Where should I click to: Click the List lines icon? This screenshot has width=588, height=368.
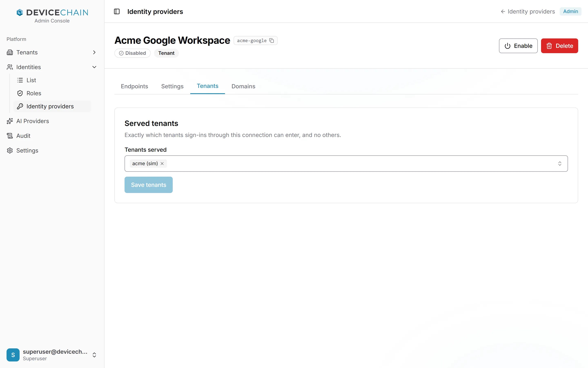(x=20, y=80)
